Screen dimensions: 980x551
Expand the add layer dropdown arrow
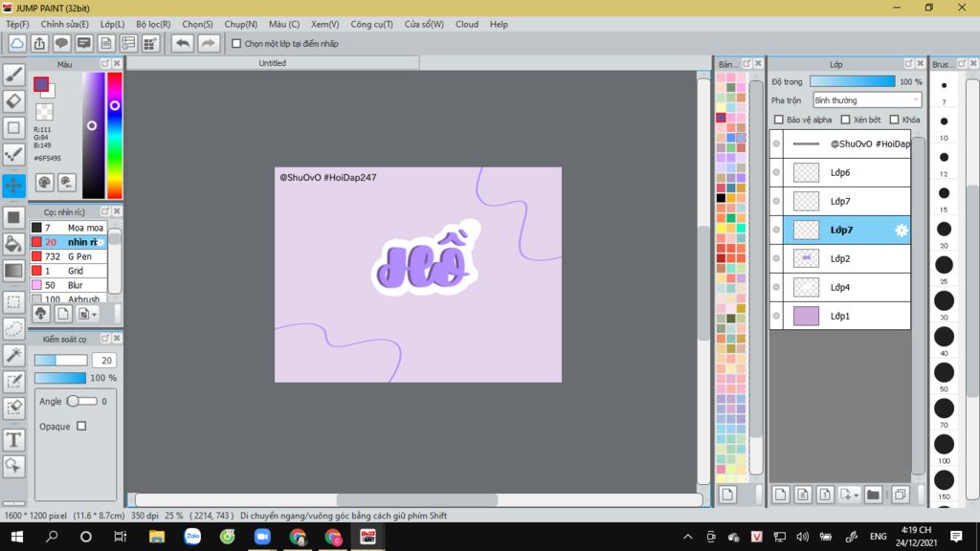point(855,495)
